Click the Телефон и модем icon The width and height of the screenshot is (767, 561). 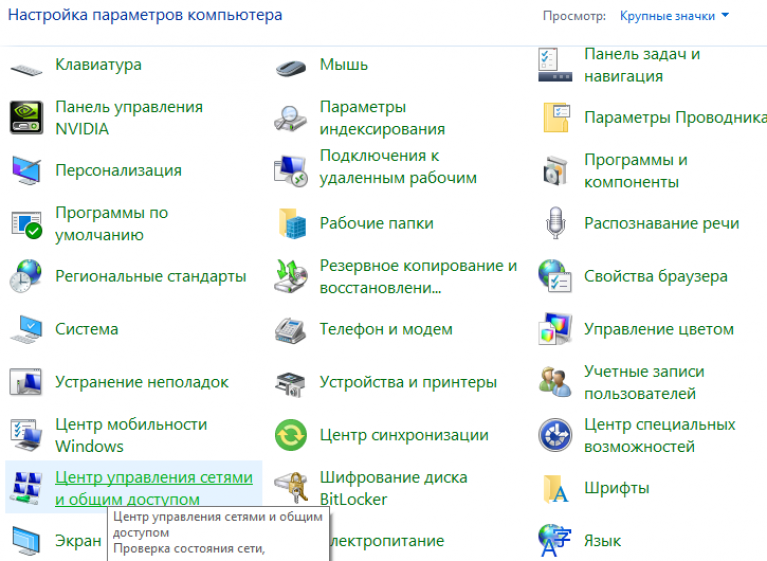(x=290, y=329)
